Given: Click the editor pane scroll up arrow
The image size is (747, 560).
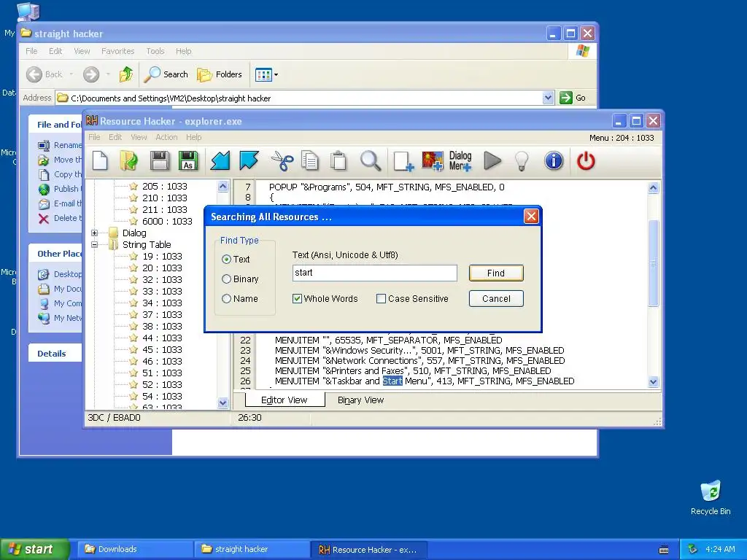Looking at the screenshot, I should tap(653, 187).
